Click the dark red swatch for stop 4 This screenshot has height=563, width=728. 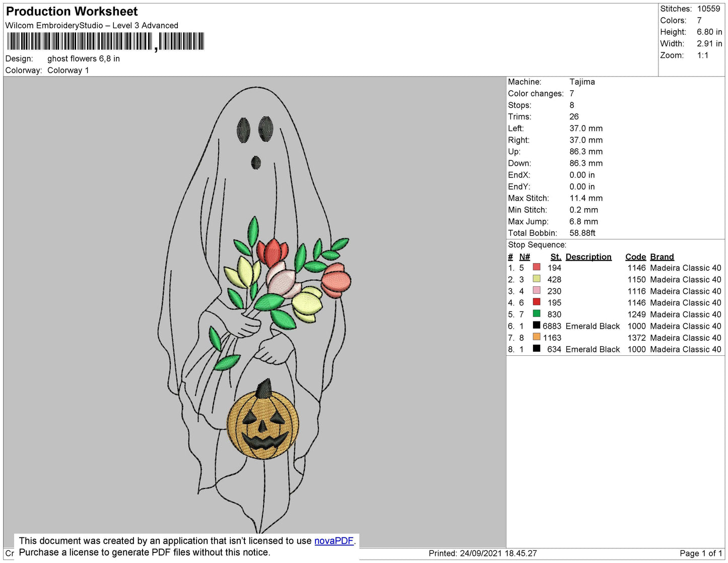(x=537, y=302)
